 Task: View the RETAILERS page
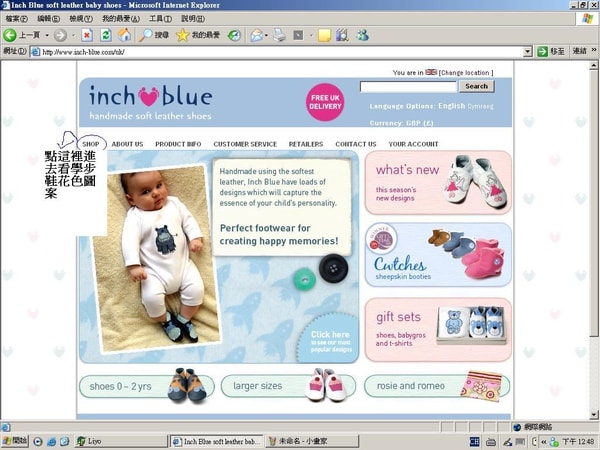306,144
